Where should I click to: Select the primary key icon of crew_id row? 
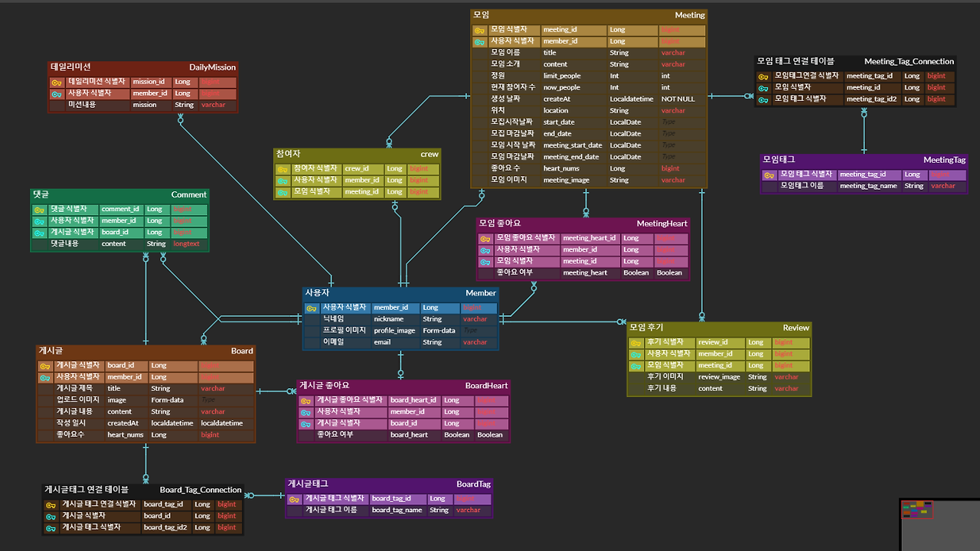tap(283, 169)
